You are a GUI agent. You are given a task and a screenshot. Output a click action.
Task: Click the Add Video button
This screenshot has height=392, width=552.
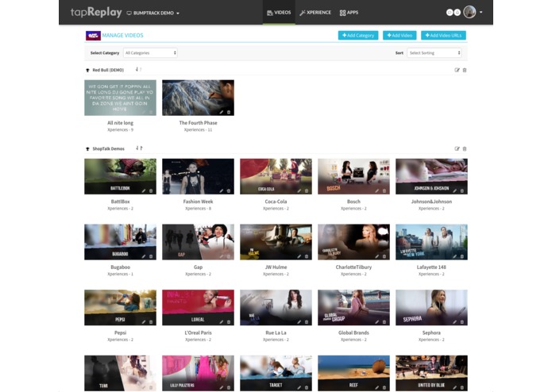(400, 35)
